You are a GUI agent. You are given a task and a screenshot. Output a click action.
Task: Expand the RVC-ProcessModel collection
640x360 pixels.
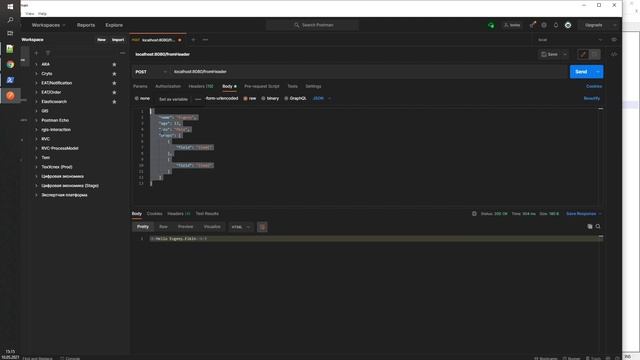click(x=36, y=149)
